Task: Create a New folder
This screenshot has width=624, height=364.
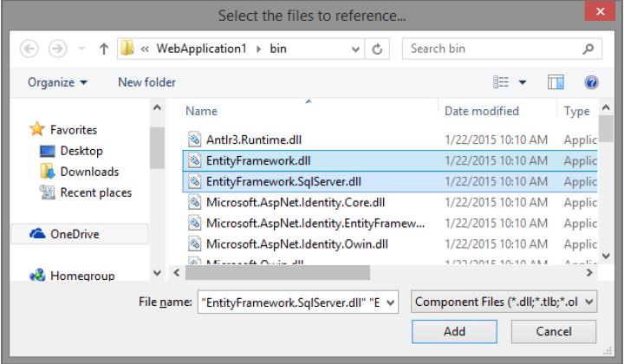Action: tap(146, 82)
